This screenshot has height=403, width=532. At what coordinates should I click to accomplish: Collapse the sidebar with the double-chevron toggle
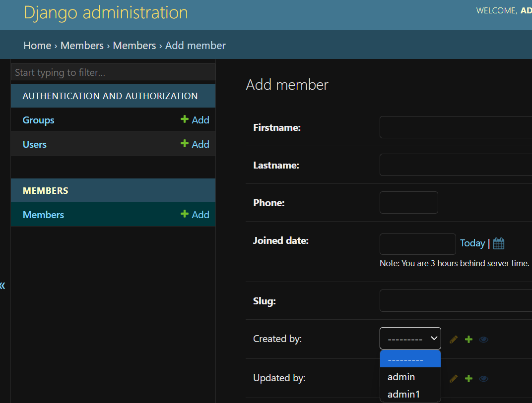click(2, 286)
